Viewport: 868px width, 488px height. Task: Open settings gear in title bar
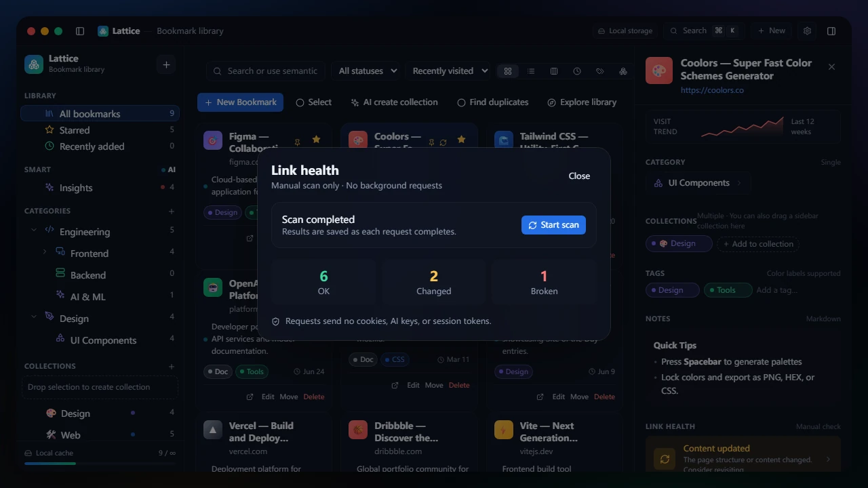[807, 30]
